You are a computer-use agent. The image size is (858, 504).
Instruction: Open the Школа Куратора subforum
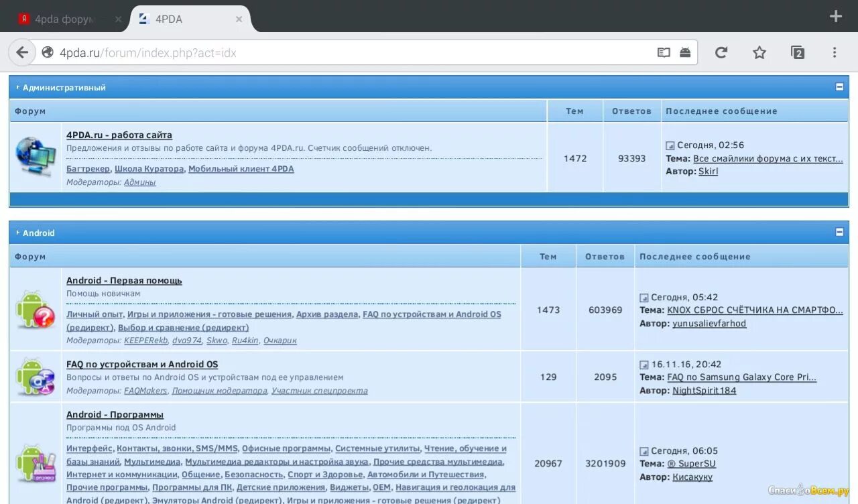pyautogui.click(x=149, y=169)
